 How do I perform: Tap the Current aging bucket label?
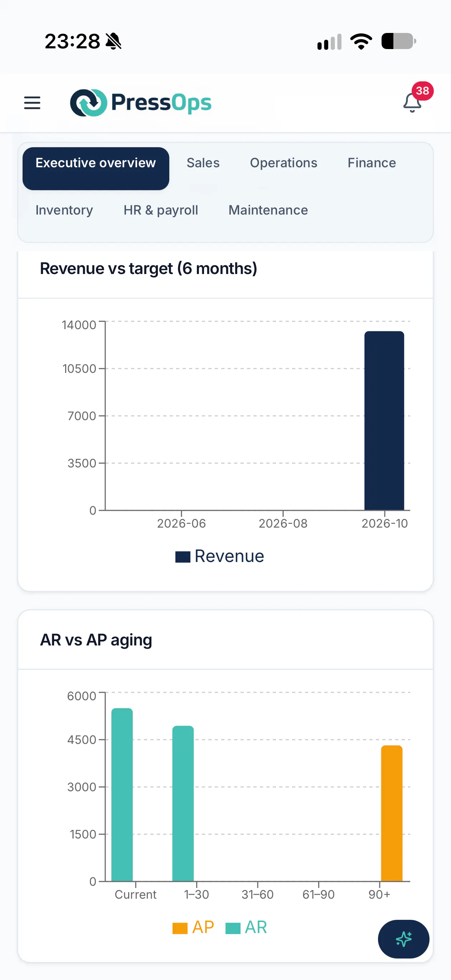pyautogui.click(x=135, y=894)
